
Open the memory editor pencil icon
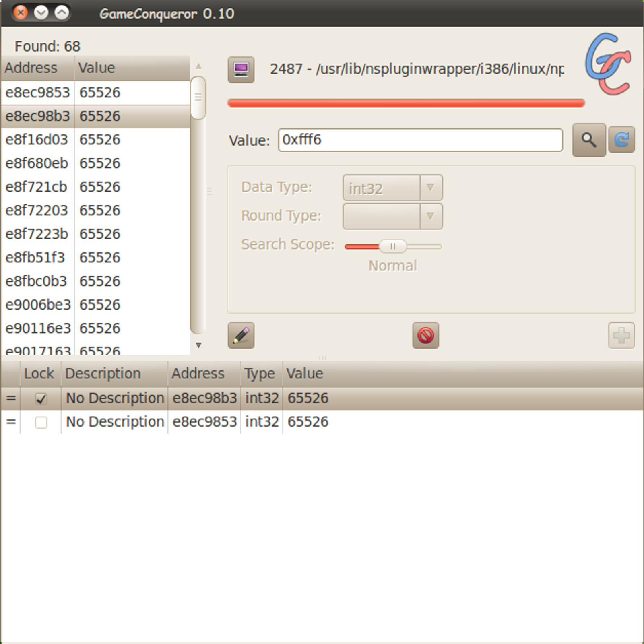(241, 335)
